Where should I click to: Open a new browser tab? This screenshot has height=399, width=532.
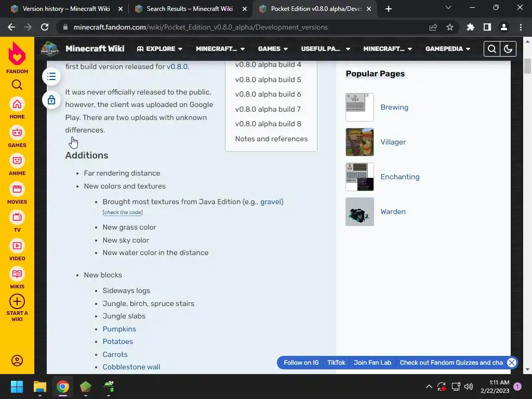pos(389,9)
